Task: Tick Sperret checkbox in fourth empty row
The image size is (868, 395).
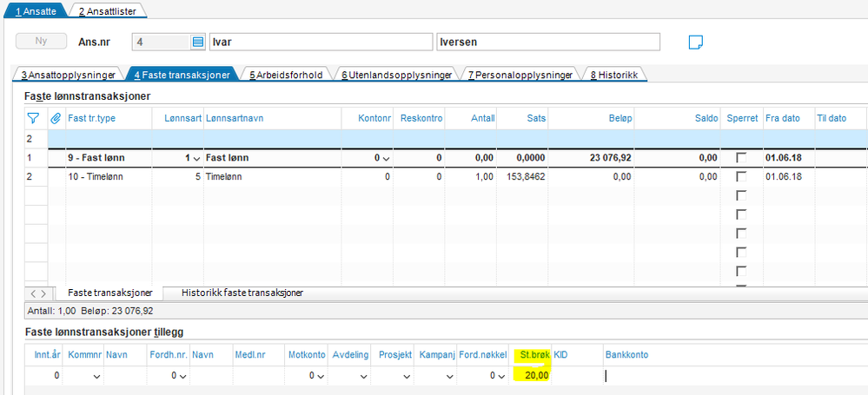Action: 740,253
